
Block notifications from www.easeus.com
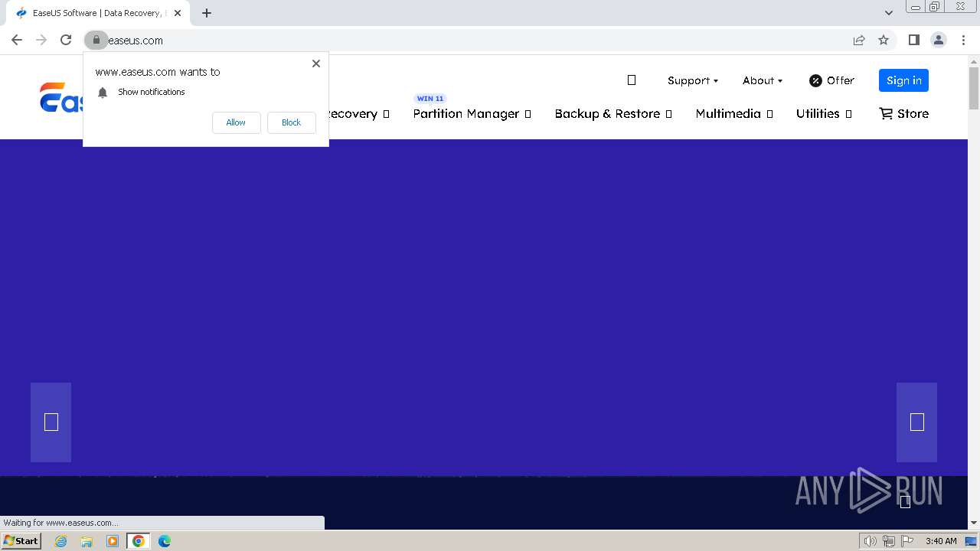(x=291, y=122)
